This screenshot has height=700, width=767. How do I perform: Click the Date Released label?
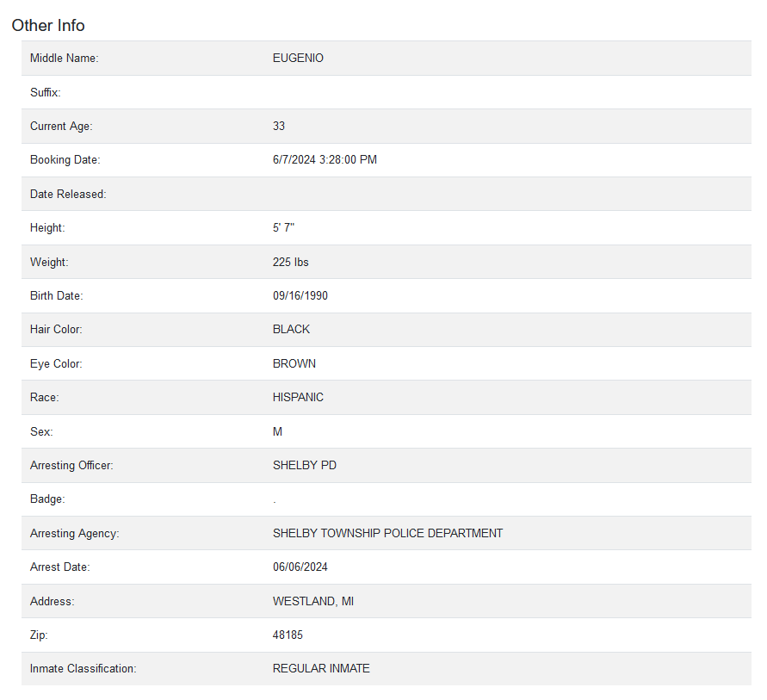click(68, 195)
